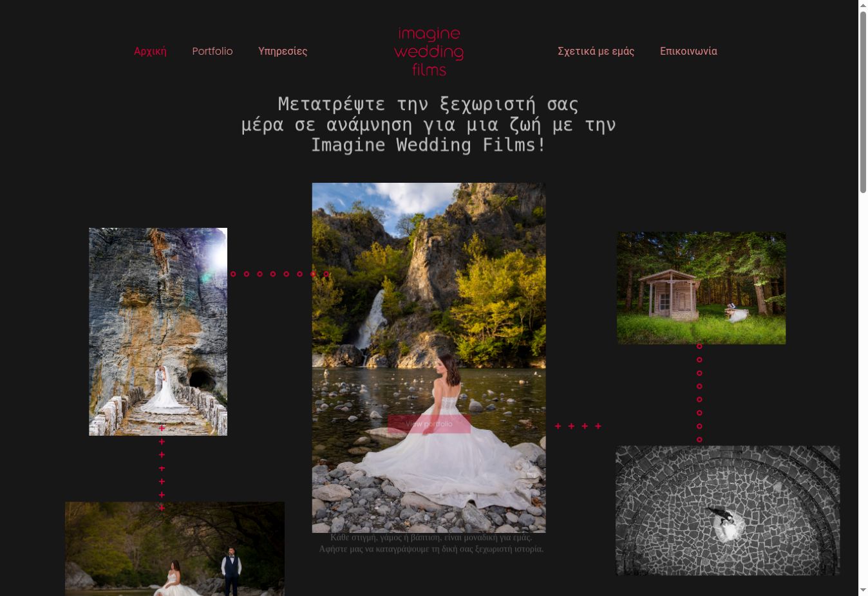Click the View portfolio button
The width and height of the screenshot is (868, 596).
tap(429, 424)
